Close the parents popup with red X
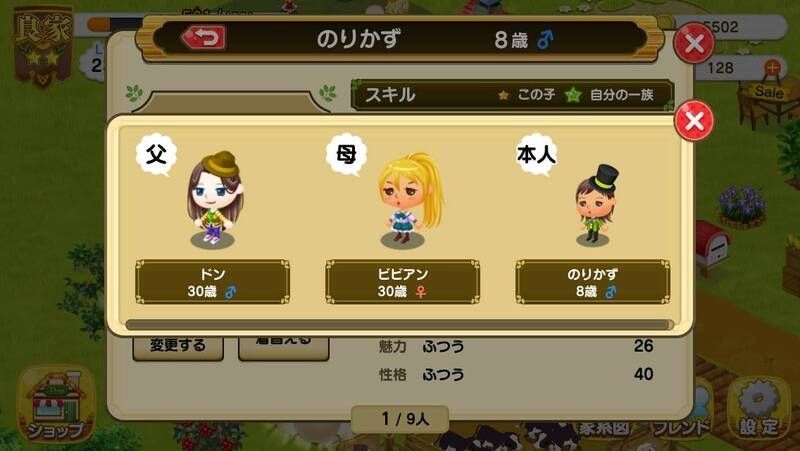 [694, 121]
